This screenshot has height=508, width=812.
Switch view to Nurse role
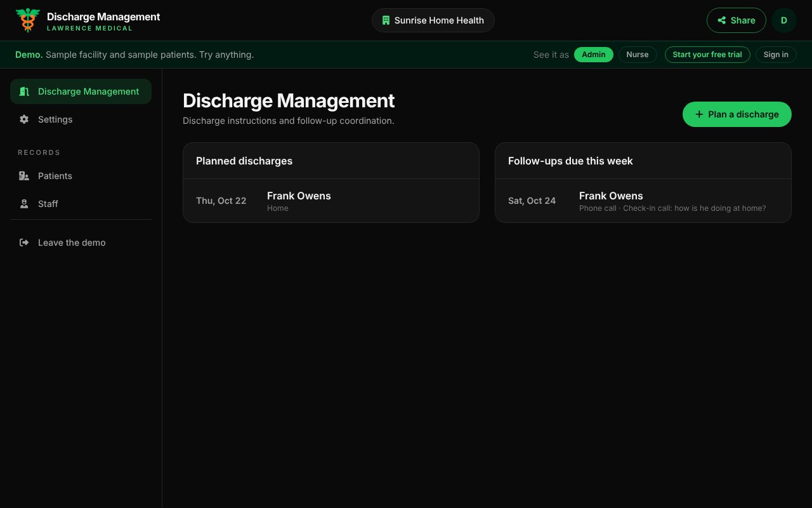[638, 55]
